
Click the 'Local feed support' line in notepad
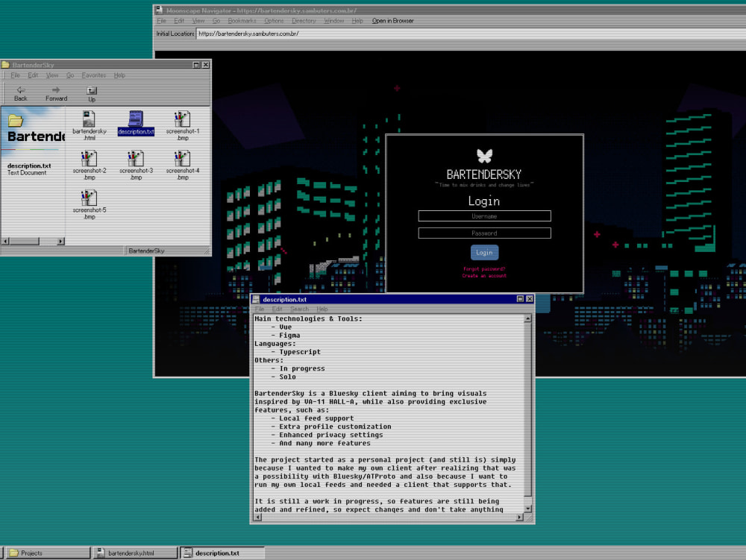316,418
